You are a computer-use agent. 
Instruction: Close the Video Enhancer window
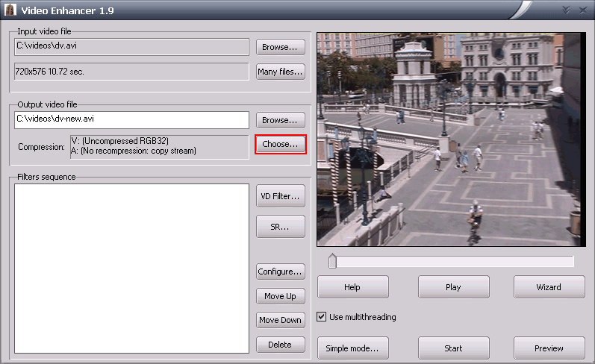click(x=583, y=10)
